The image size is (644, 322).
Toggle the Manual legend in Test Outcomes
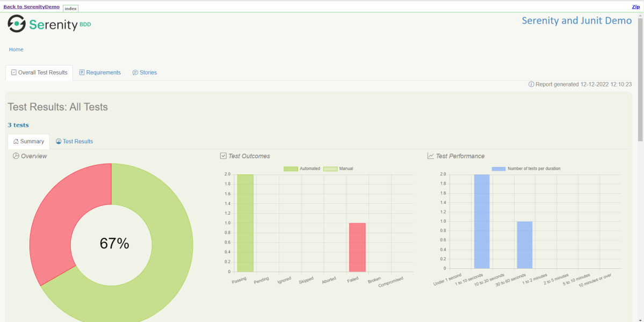(338, 169)
